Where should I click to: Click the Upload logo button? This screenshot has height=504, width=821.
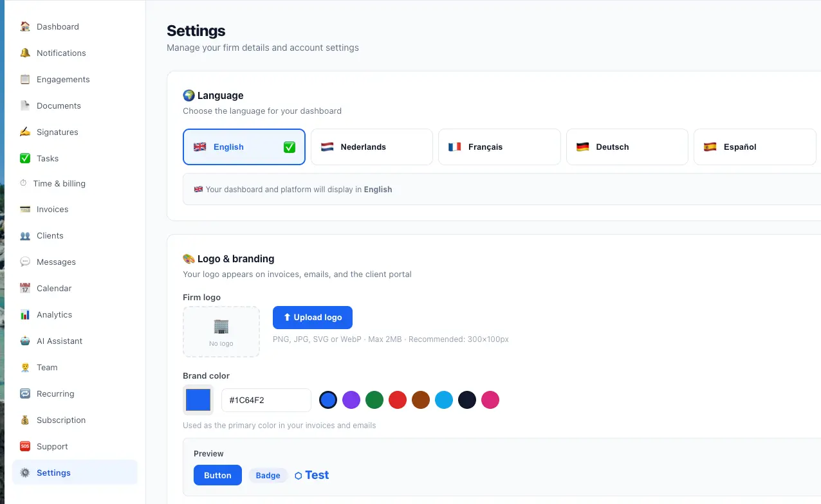312,317
